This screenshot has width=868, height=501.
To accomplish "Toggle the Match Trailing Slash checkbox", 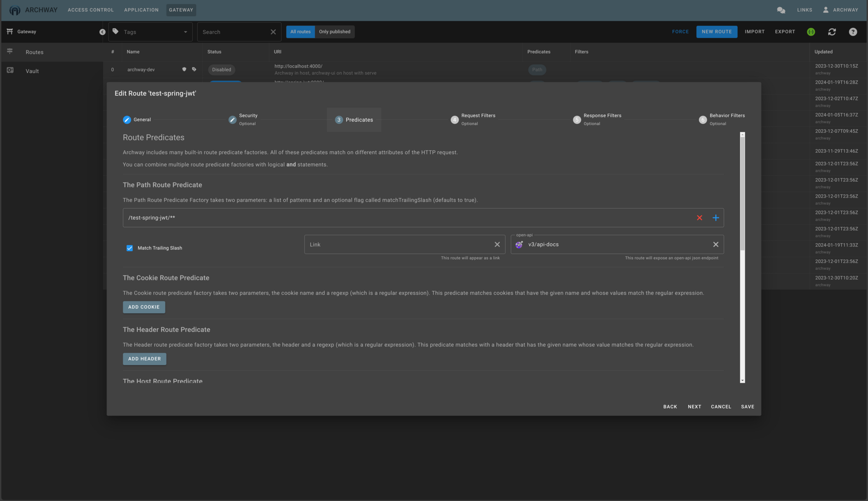I will click(129, 247).
